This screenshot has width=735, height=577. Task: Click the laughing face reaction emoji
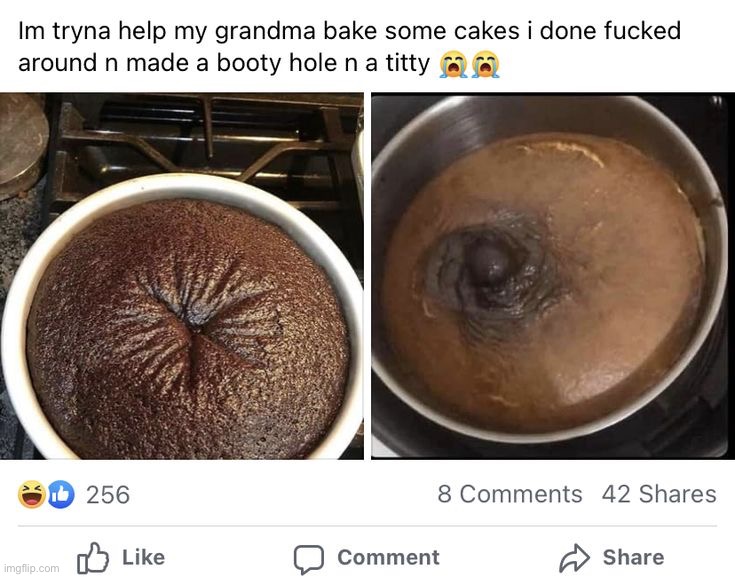(x=32, y=494)
